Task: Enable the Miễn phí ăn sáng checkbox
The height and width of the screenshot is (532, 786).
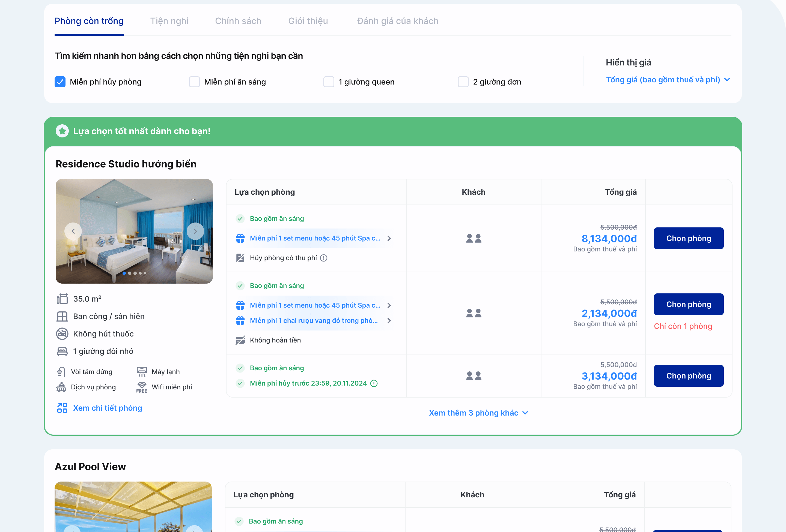Action: click(194, 82)
